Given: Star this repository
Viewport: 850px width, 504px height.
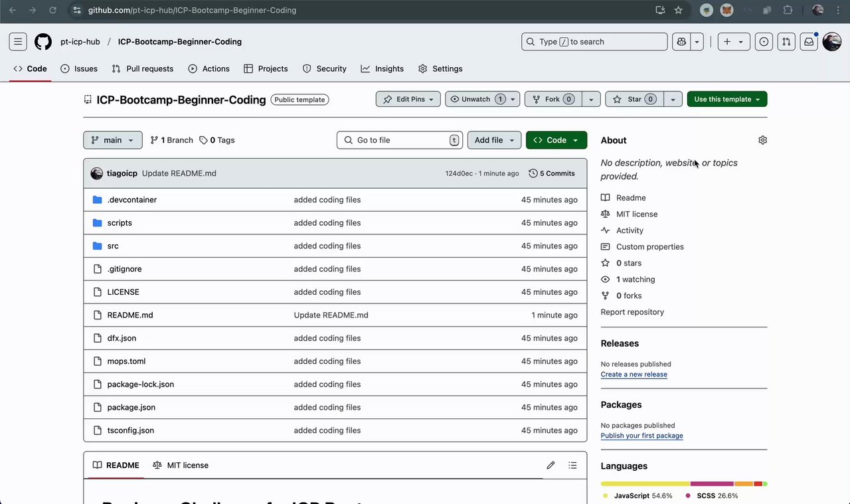Looking at the screenshot, I should (634, 100).
